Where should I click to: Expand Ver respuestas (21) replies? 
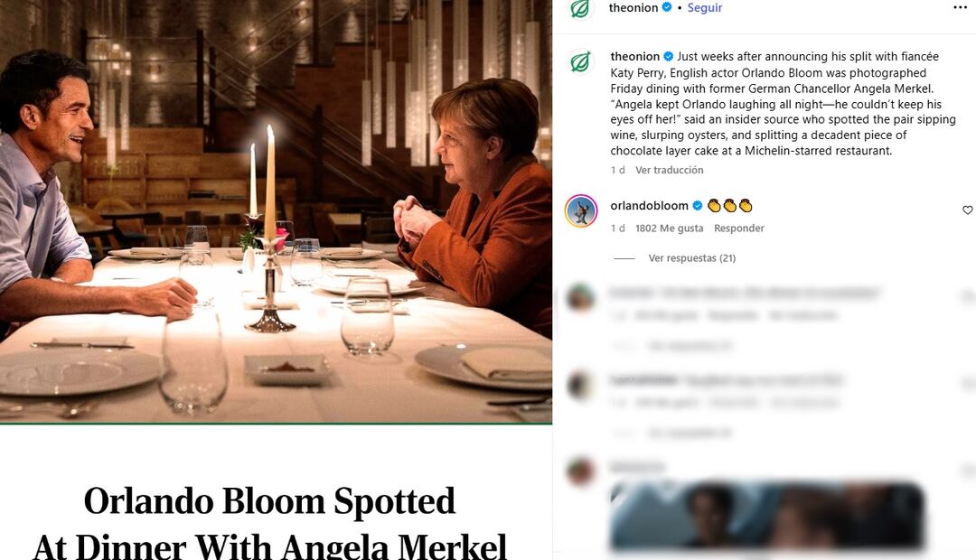(691, 258)
